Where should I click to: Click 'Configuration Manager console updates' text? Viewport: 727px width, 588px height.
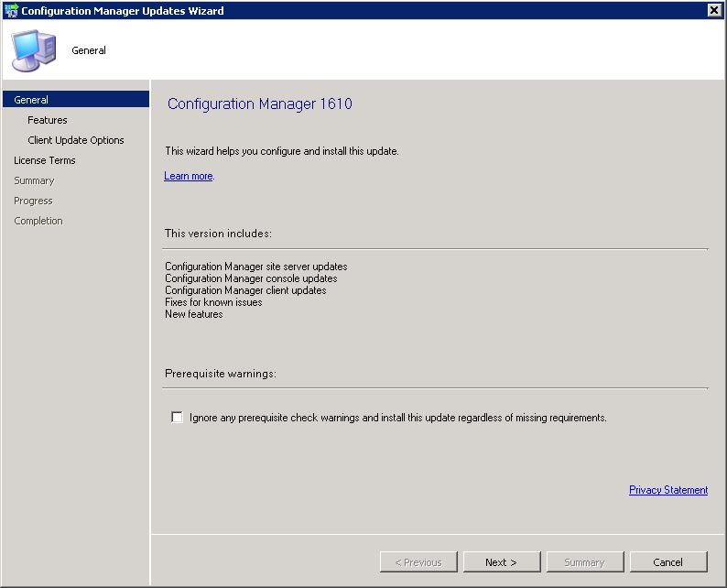(251, 278)
